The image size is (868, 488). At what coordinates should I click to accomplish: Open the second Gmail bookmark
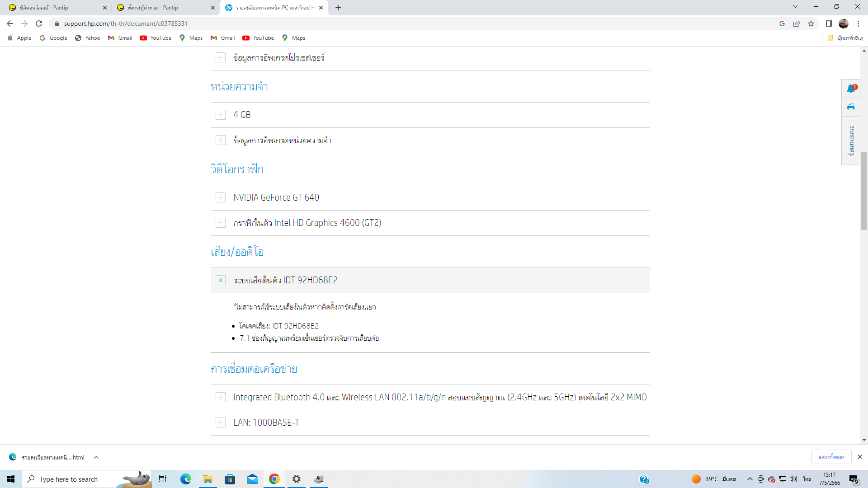pos(223,38)
